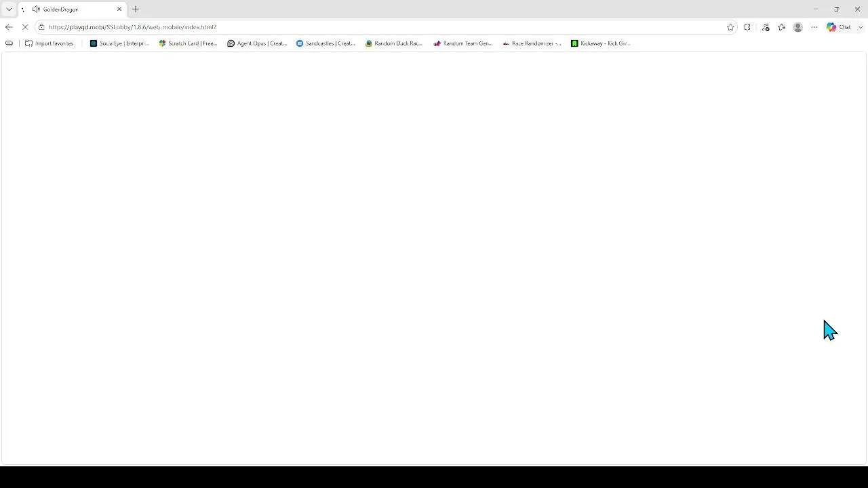Open Sandcastles bookmark
The image size is (868, 488).
pos(325,43)
